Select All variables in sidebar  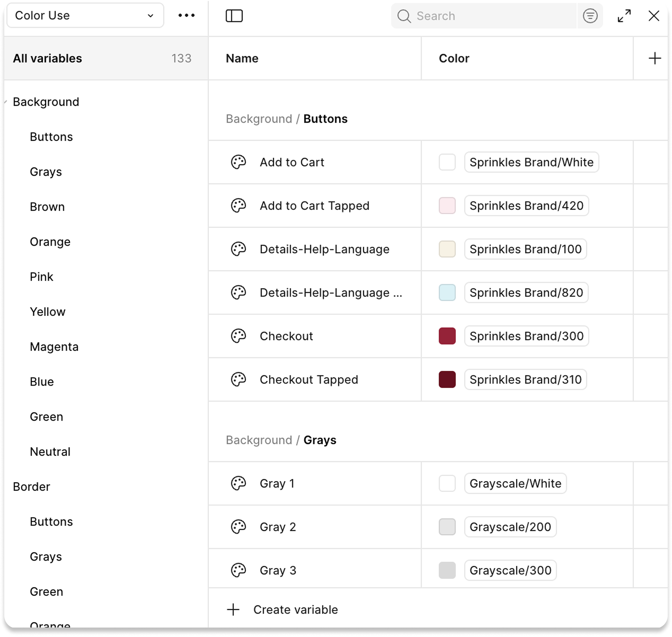(x=106, y=58)
